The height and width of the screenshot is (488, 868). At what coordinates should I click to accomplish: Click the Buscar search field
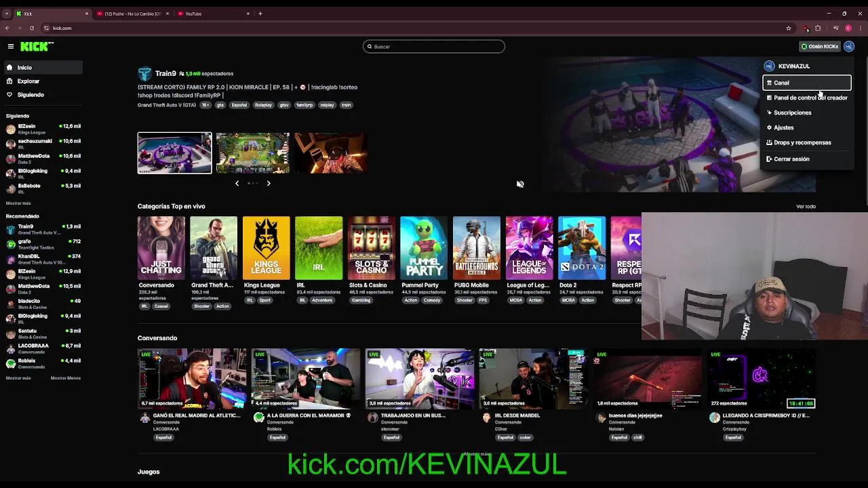[x=434, y=46]
